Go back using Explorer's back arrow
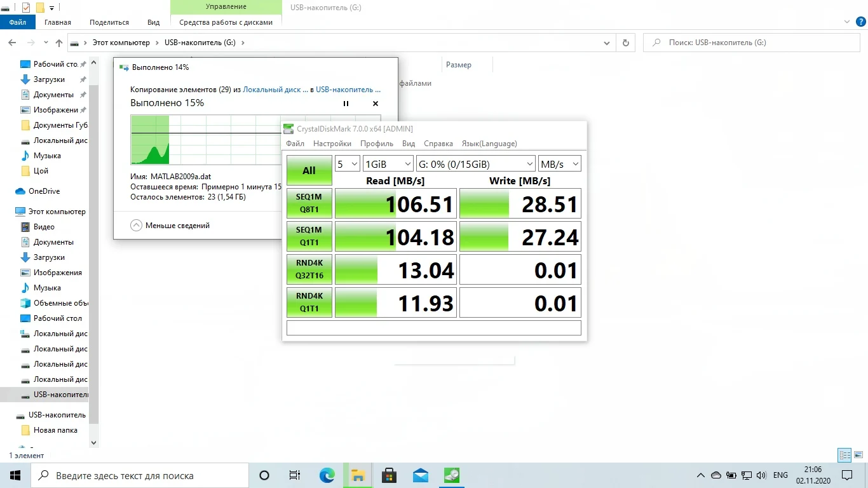868x488 pixels. [x=12, y=43]
